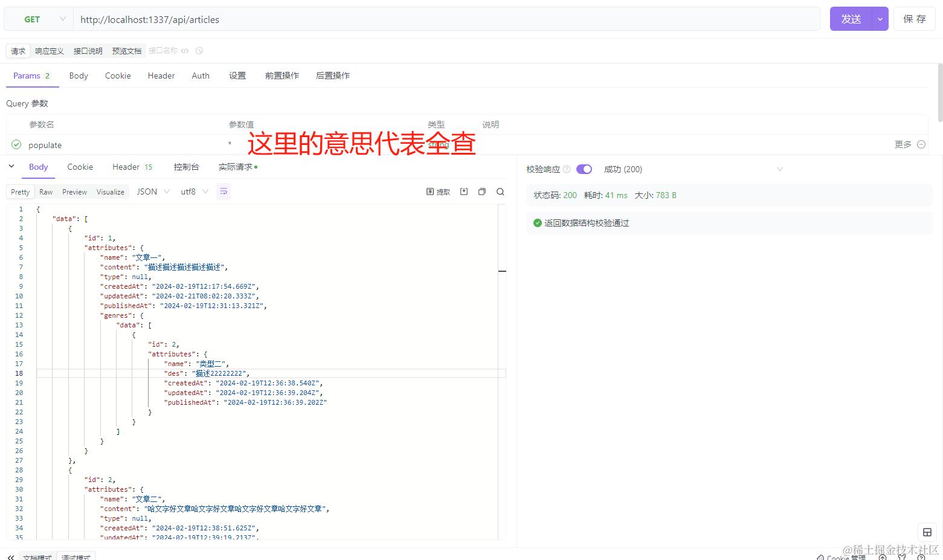The image size is (943, 560).
Task: Open the 成功 (200) response dropdown
Action: [x=694, y=169]
